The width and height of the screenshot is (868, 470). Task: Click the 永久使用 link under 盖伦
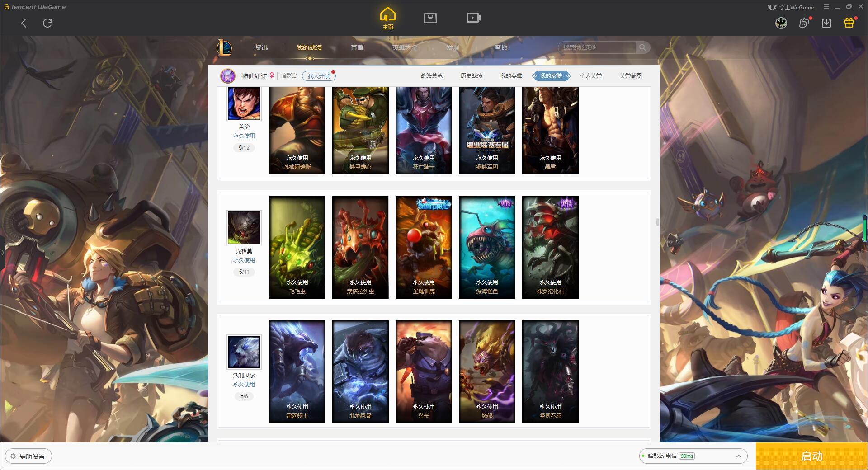tap(244, 136)
